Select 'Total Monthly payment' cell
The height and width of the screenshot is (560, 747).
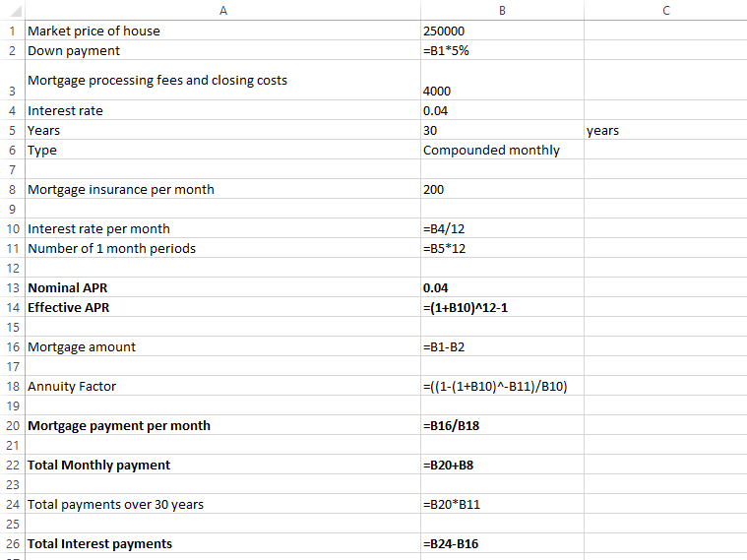223,465
